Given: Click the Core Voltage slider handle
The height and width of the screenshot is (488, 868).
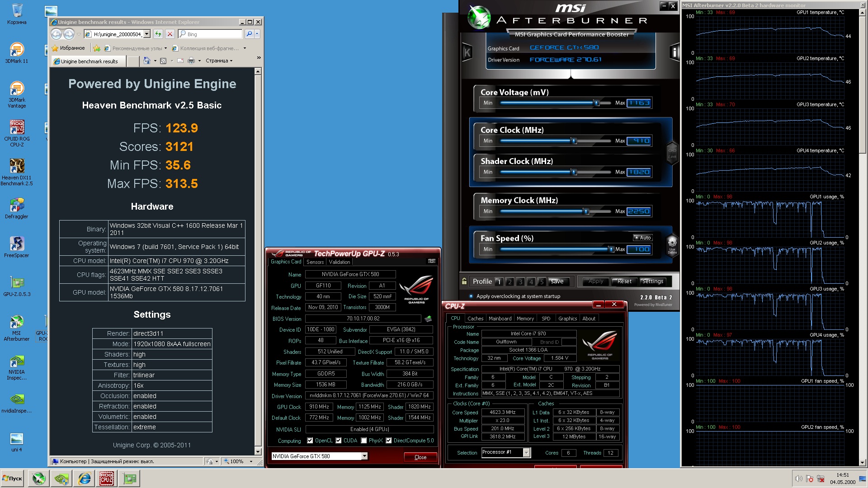Looking at the screenshot, I should click(596, 103).
